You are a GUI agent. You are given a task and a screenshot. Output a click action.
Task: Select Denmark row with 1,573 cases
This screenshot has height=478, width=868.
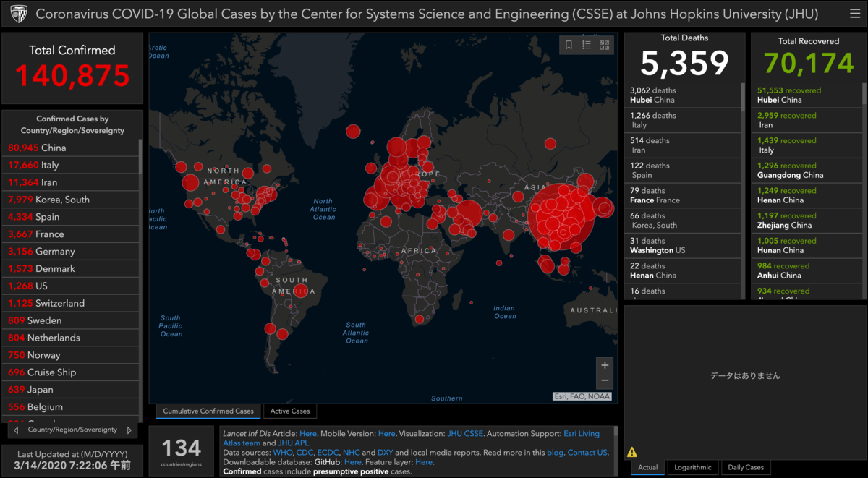tap(70, 268)
